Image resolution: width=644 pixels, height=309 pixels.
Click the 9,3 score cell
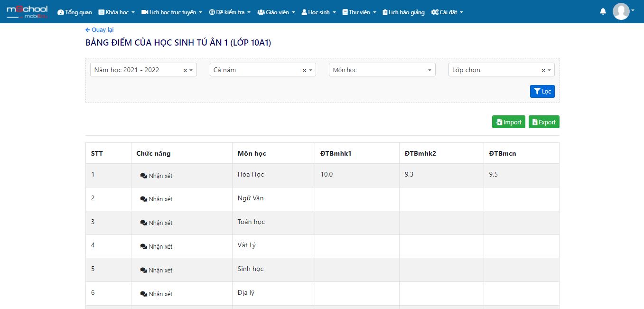tap(441, 175)
